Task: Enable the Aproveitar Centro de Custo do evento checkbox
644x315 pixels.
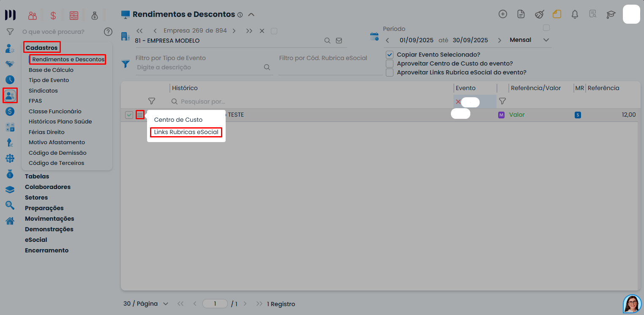Action: click(389, 63)
